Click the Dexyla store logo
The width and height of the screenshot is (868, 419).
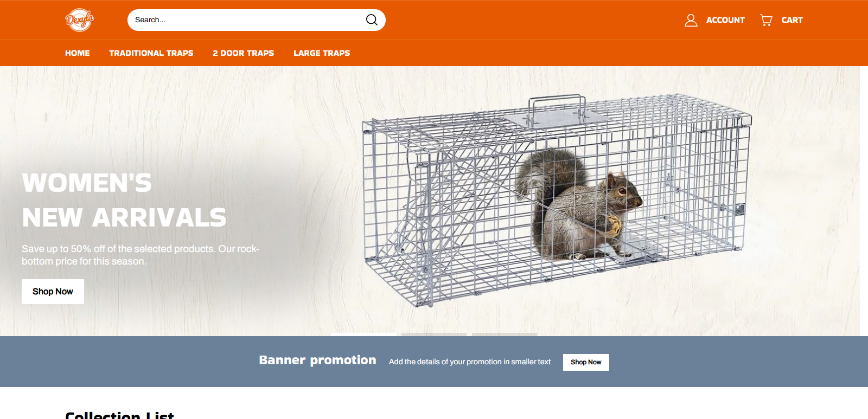[x=80, y=20]
